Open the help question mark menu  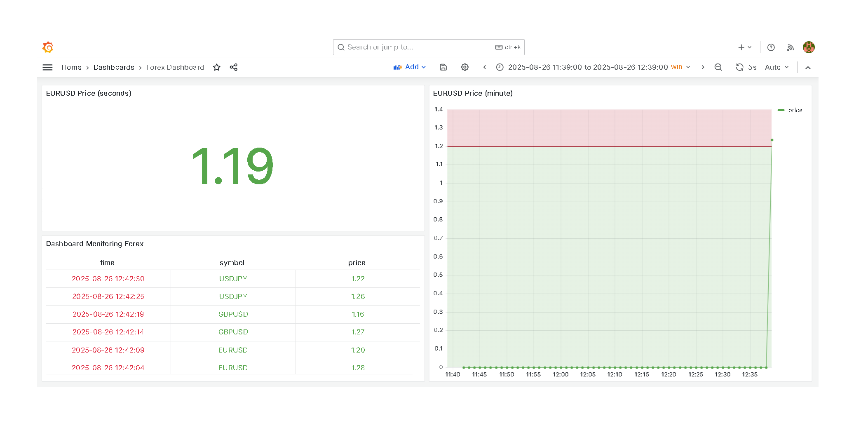[771, 47]
